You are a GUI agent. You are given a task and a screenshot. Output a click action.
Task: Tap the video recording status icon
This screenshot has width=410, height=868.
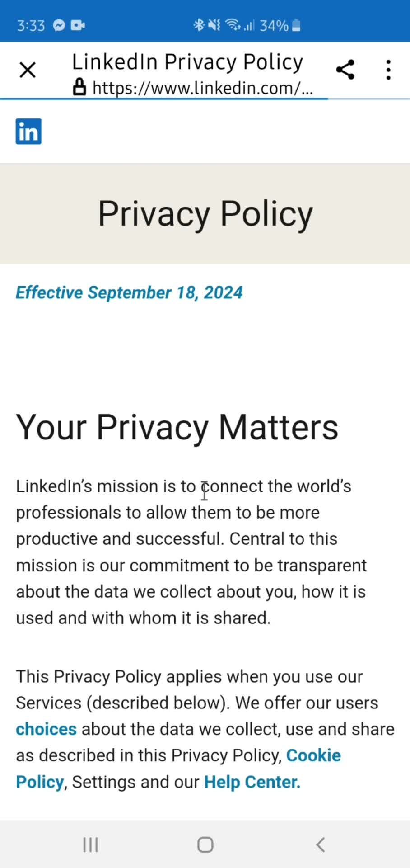point(78,25)
